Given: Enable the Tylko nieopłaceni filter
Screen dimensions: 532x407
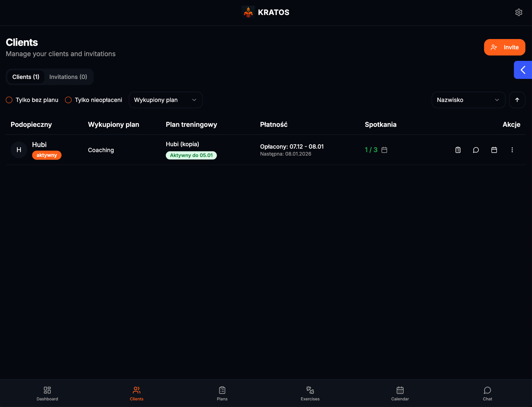Looking at the screenshot, I should pyautogui.click(x=68, y=100).
